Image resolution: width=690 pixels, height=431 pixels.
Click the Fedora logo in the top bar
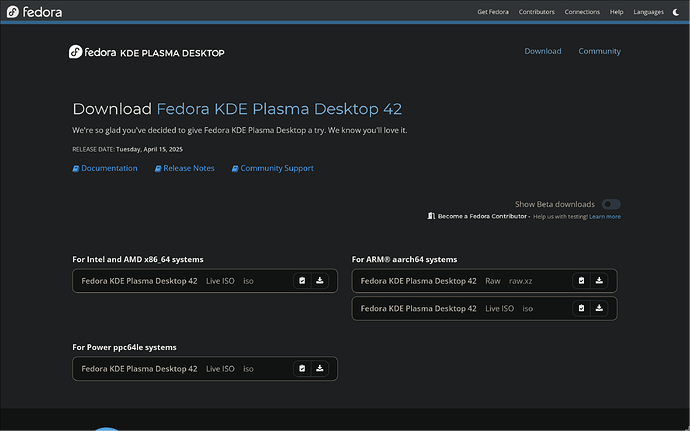[34, 12]
